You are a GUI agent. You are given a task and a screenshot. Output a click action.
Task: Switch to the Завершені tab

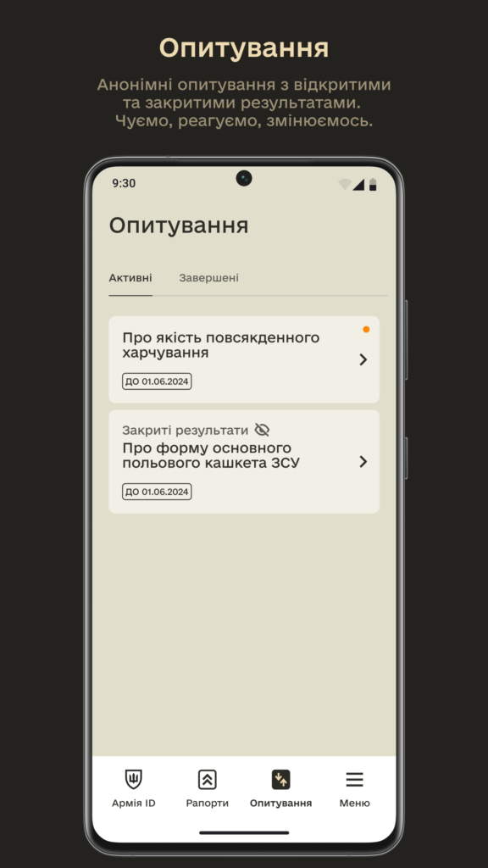208,278
